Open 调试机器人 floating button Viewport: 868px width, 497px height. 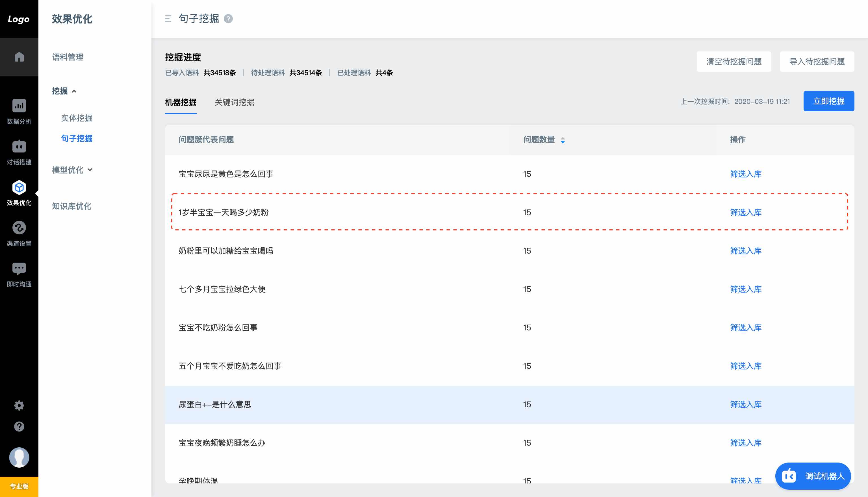813,476
